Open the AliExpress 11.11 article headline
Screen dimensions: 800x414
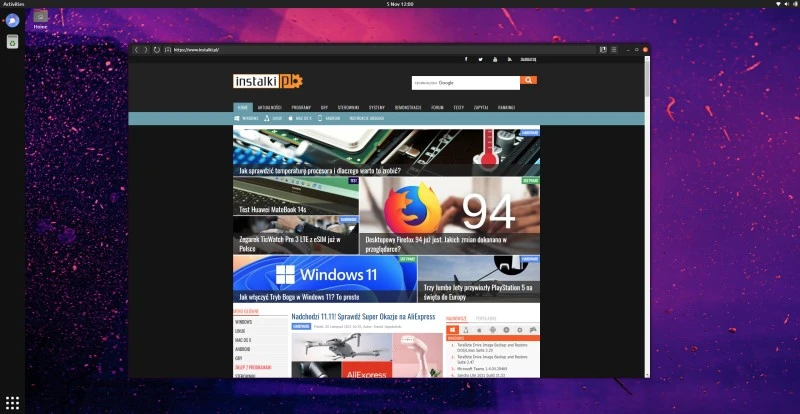pyautogui.click(x=363, y=316)
